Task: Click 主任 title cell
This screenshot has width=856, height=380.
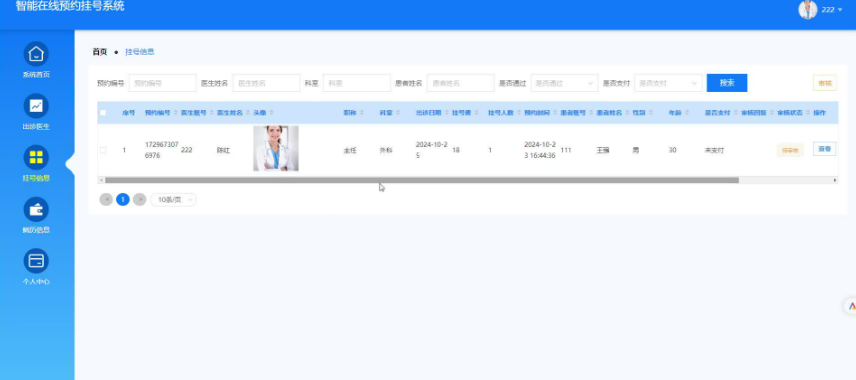Action: 349,150
